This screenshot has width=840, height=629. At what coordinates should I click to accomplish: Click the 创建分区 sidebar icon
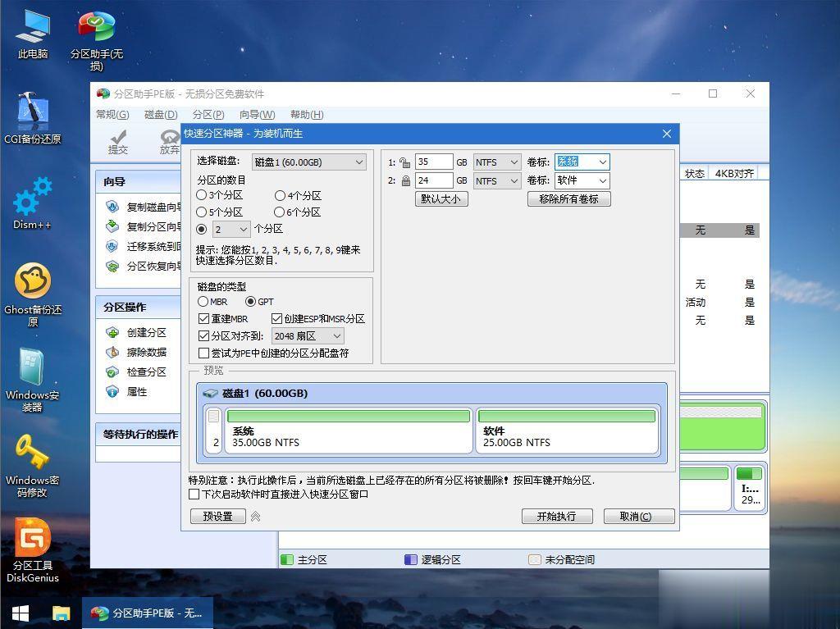(112, 333)
